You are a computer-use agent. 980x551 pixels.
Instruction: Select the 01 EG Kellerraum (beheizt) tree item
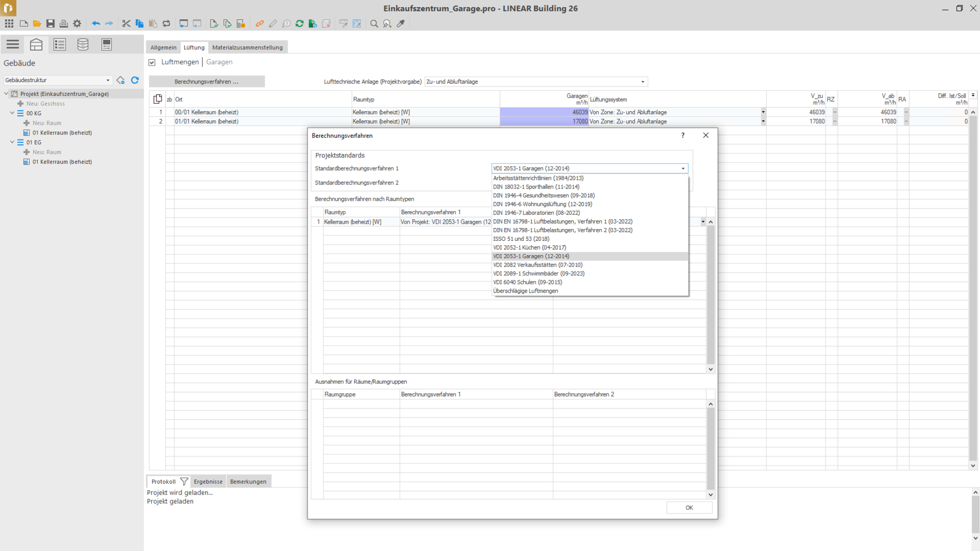[x=62, y=162]
